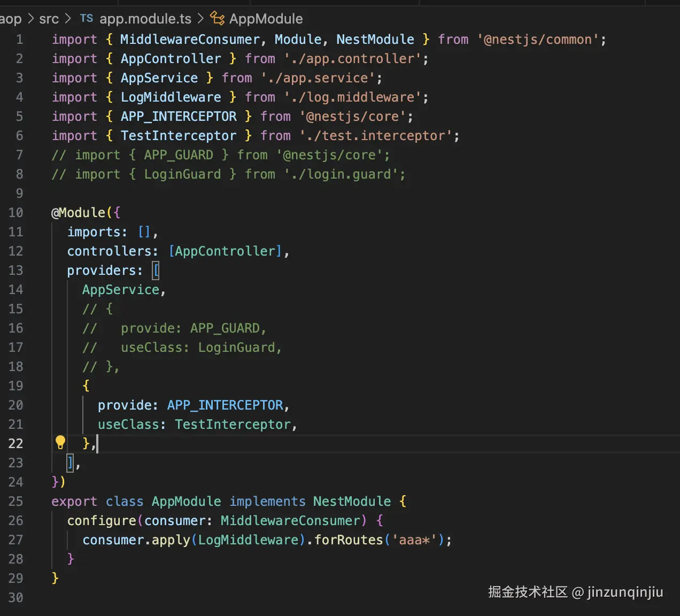Screen dimensions: 680x616
Task: Click './app.controller' path string
Action: [x=353, y=58]
